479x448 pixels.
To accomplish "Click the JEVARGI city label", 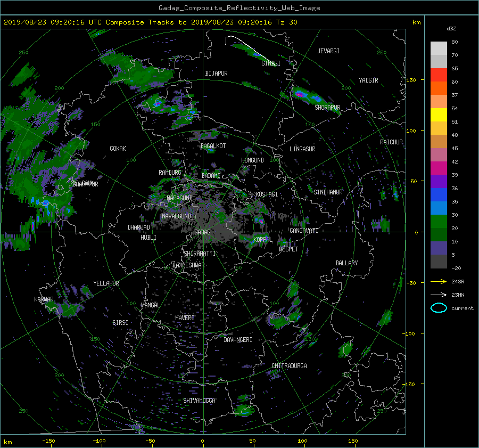I will coord(328,51).
